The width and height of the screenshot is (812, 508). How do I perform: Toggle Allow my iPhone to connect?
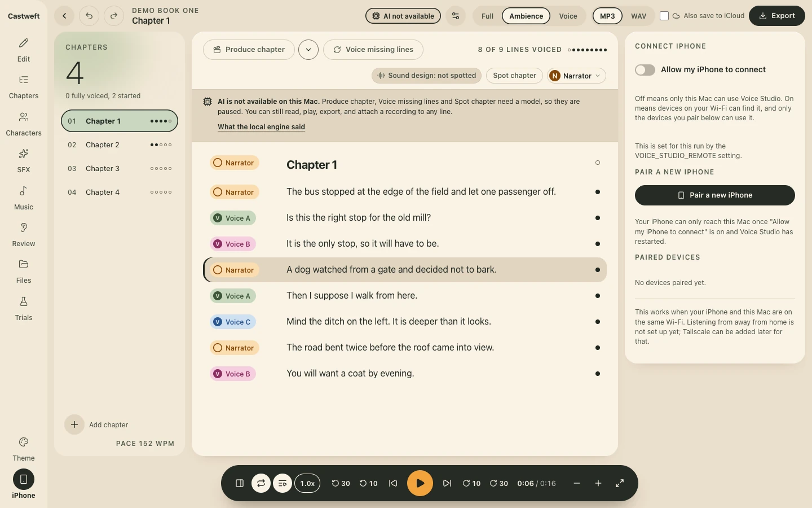[x=645, y=69]
